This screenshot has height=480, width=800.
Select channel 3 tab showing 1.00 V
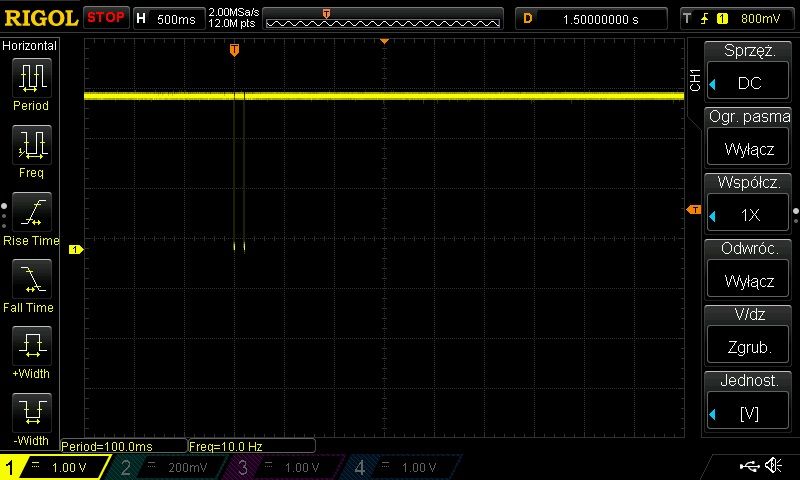[283, 467]
